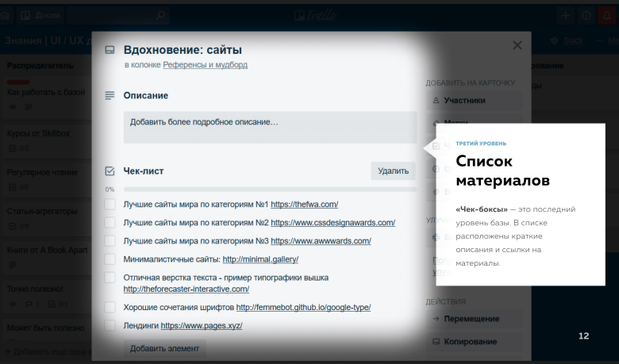
Task: Click the card title Вдохновение: сайты
Action: pyautogui.click(x=183, y=50)
